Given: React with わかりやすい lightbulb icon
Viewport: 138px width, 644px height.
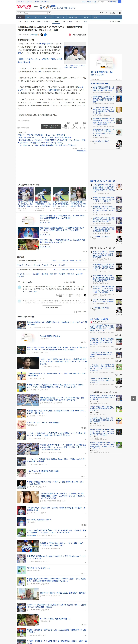Looking at the screenshot, I should (x=74, y=125).
